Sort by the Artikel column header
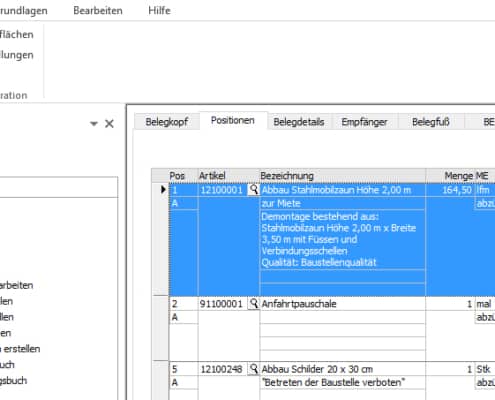 [229, 176]
